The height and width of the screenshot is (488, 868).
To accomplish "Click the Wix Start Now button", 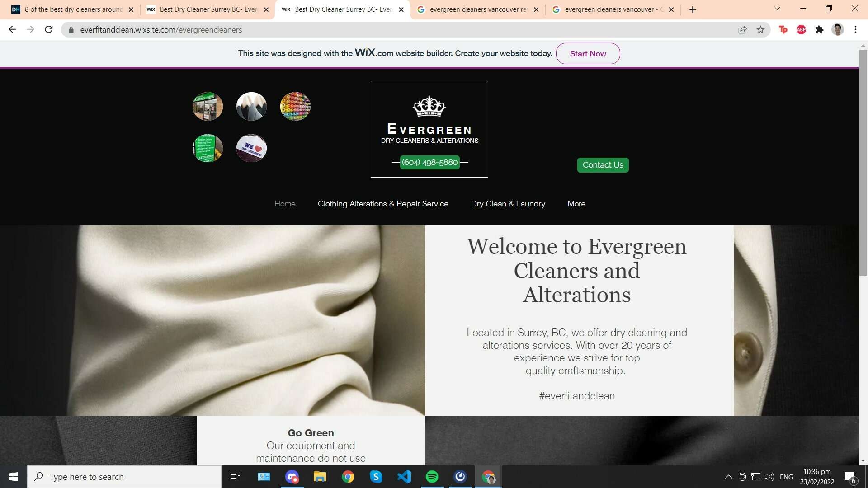I will (588, 53).
